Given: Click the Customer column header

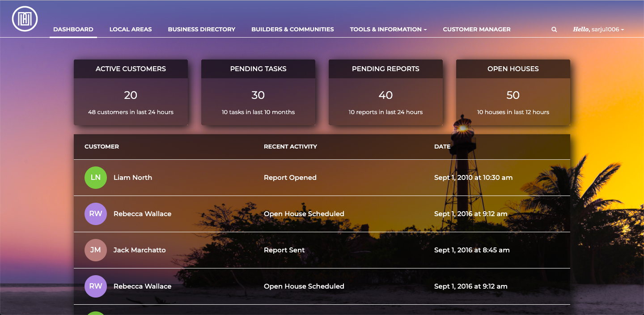Looking at the screenshot, I should (x=102, y=146).
